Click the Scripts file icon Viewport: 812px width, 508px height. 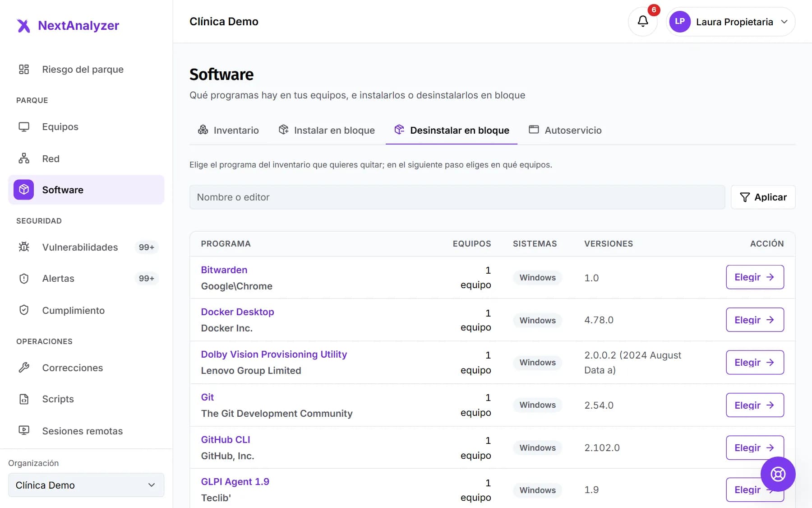(x=24, y=399)
